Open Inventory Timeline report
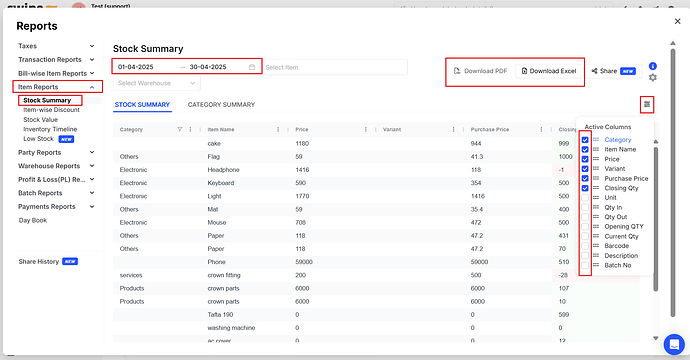The width and height of the screenshot is (690, 360). tap(50, 129)
